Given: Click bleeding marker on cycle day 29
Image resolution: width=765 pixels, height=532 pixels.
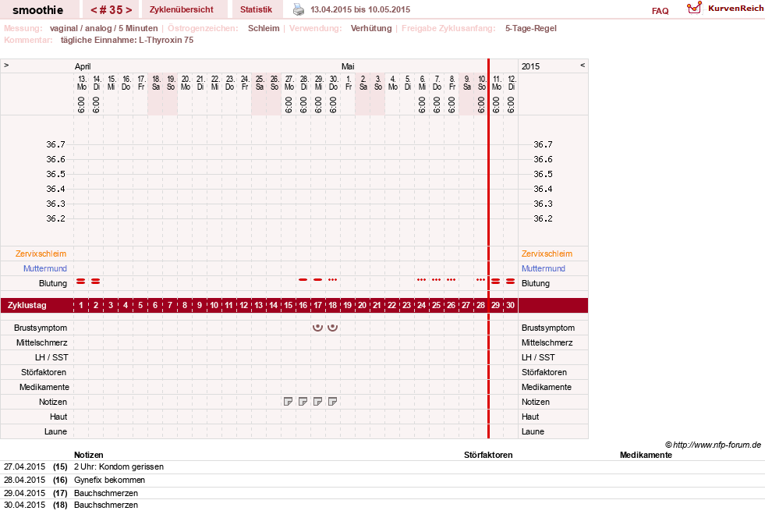Looking at the screenshot, I should [x=496, y=281].
